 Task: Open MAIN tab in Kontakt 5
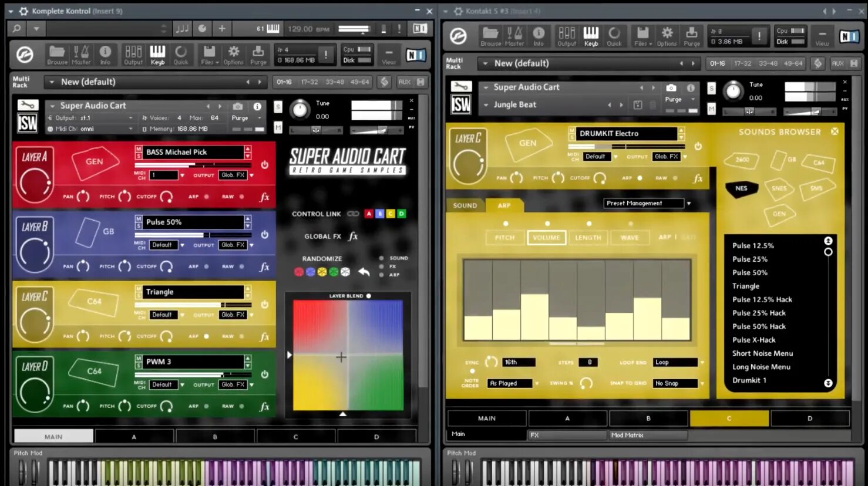487,419
